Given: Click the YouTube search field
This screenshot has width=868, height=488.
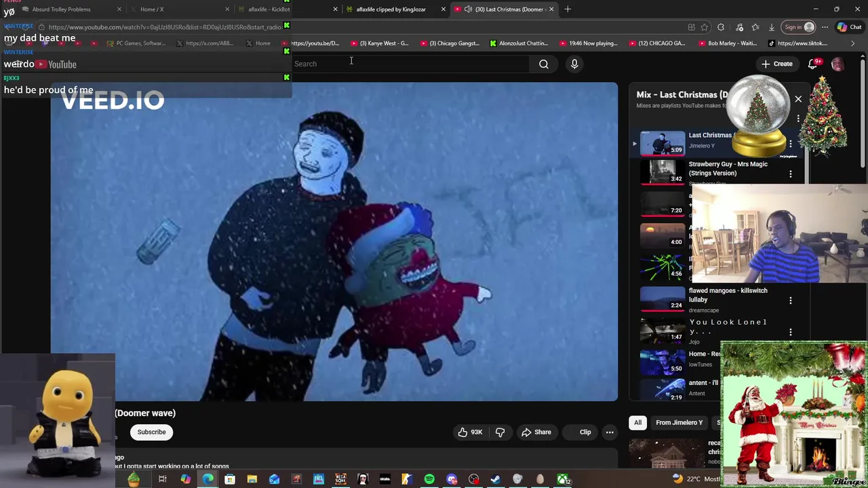Looking at the screenshot, I should click(x=410, y=64).
